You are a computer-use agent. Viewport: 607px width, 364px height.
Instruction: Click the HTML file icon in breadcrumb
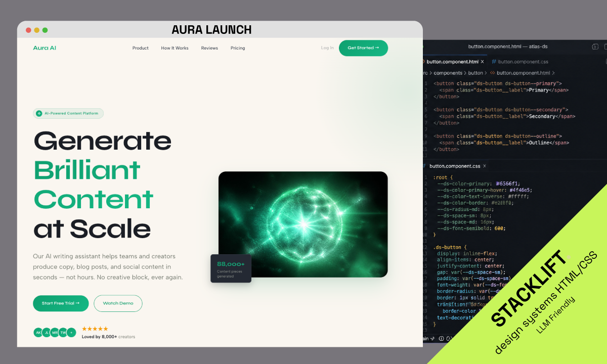[x=492, y=73]
